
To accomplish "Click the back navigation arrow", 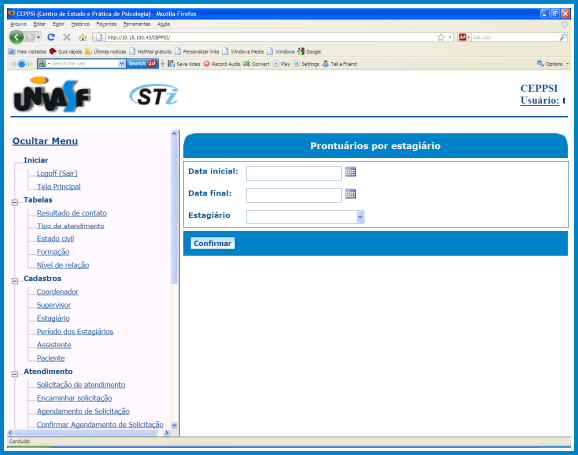I will [17, 37].
